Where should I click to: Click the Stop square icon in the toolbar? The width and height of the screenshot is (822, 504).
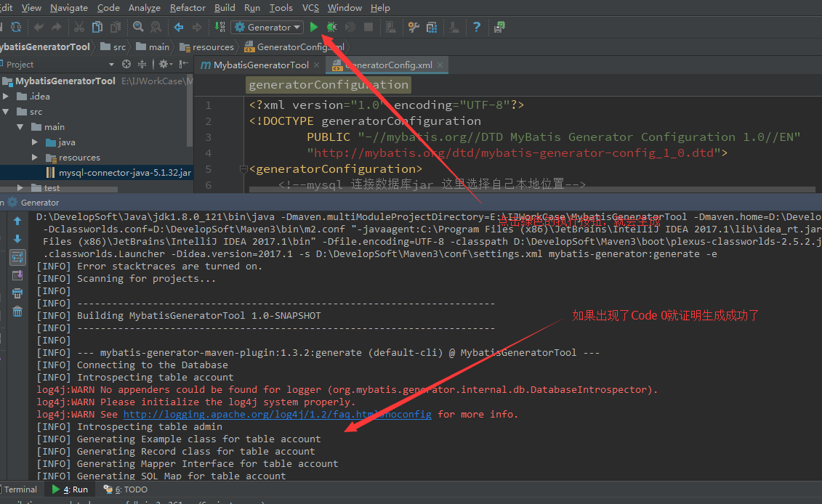point(368,28)
